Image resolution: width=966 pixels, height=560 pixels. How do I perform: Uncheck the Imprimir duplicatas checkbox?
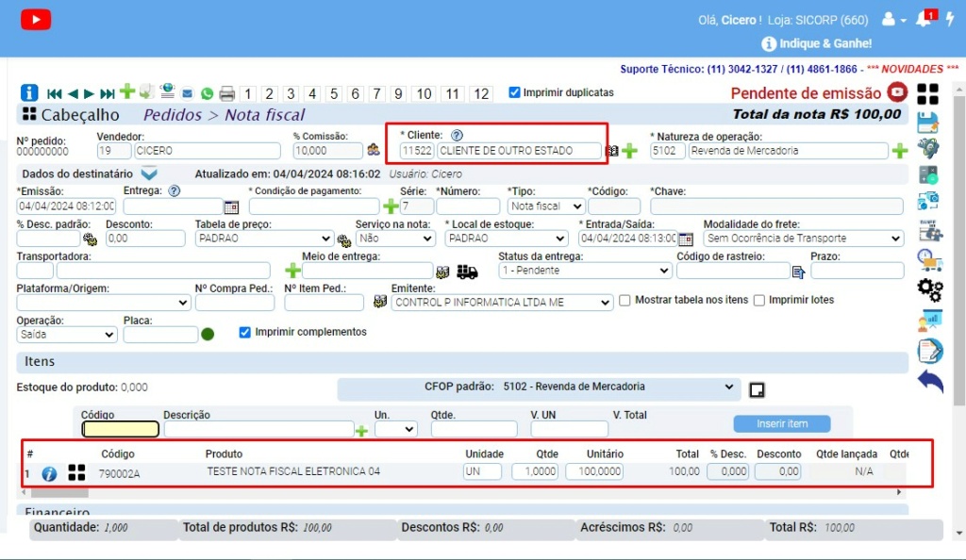(x=514, y=92)
